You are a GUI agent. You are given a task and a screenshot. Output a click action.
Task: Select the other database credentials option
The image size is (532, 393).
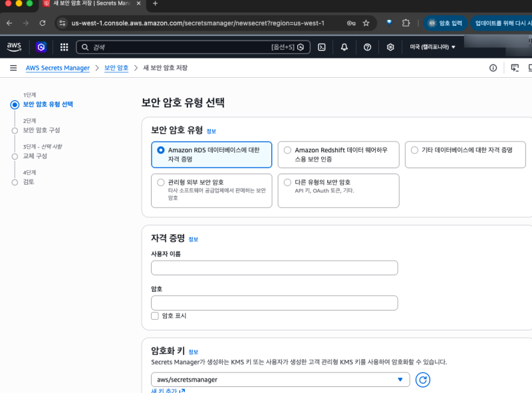pos(415,150)
